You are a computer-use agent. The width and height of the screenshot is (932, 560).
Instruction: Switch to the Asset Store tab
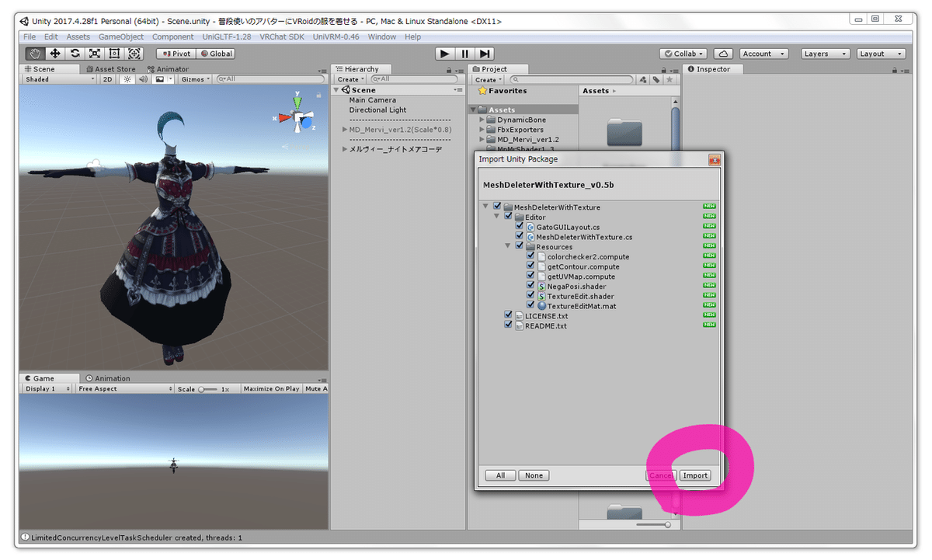point(111,69)
